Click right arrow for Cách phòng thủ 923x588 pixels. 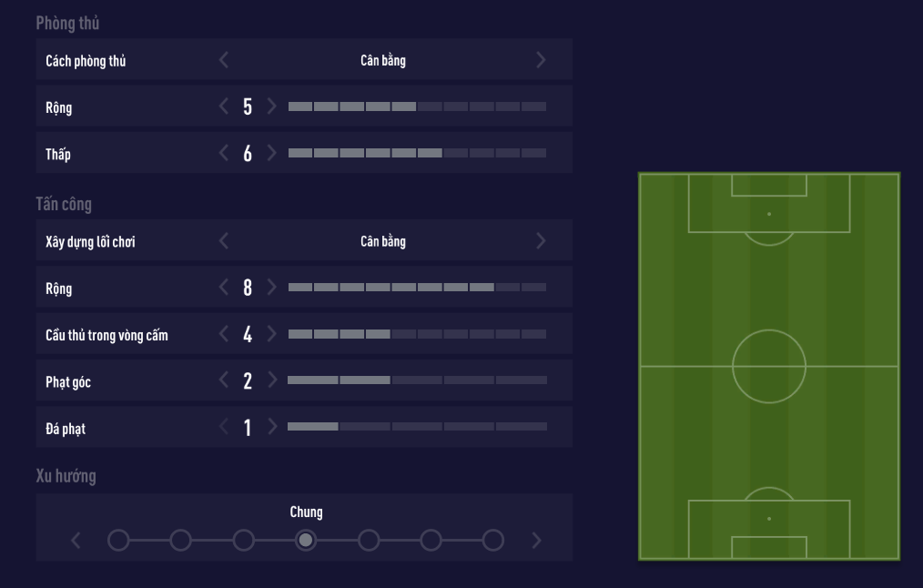point(542,61)
